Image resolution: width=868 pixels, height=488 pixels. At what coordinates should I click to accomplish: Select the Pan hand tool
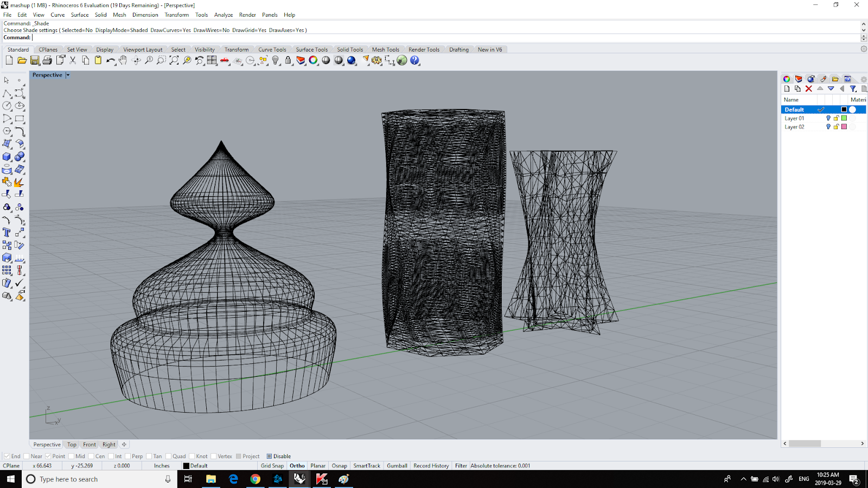pyautogui.click(x=123, y=60)
